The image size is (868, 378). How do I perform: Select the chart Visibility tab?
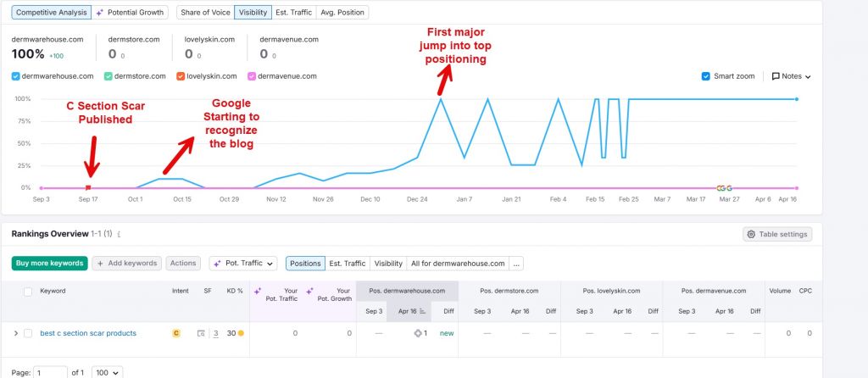pyautogui.click(x=253, y=12)
